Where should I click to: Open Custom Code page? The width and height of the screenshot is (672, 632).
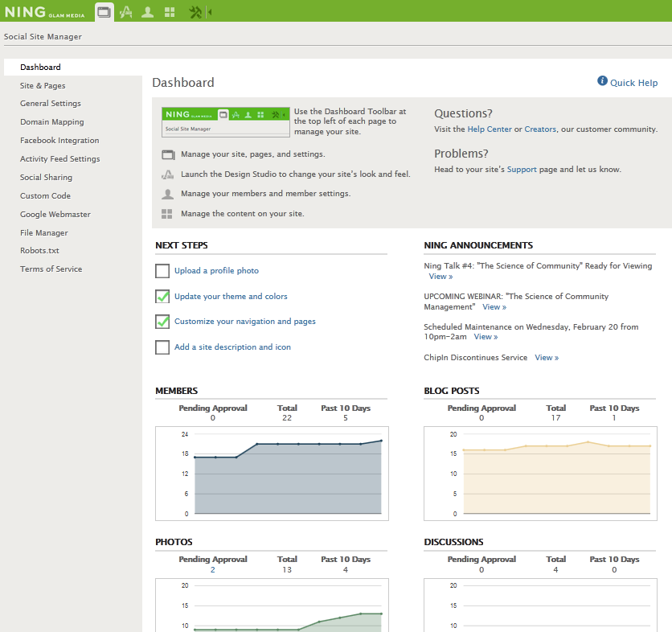pos(45,195)
